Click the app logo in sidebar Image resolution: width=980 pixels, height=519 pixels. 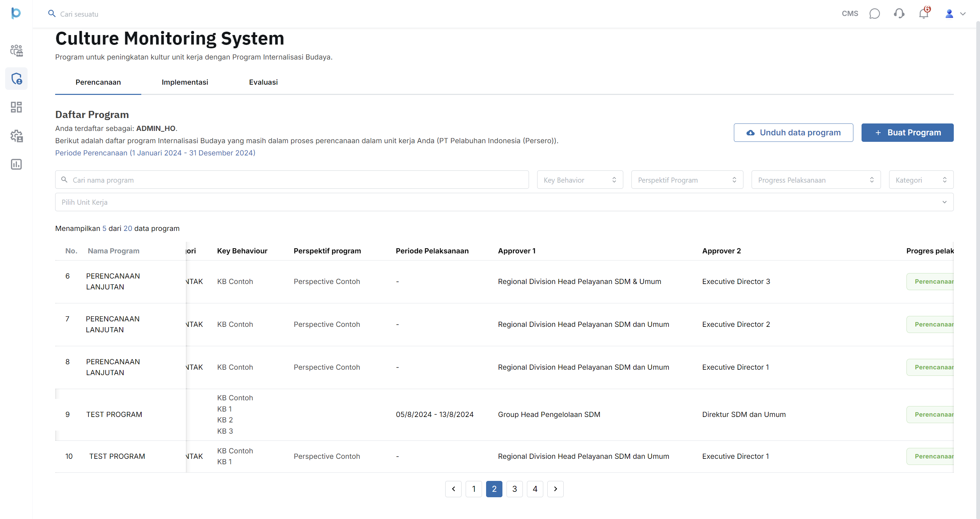(x=16, y=13)
